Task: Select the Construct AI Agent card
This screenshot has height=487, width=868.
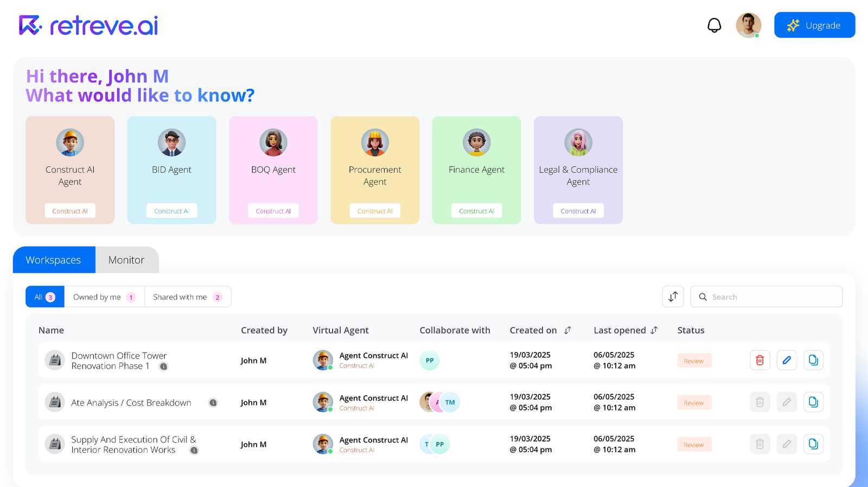Action: click(x=70, y=170)
